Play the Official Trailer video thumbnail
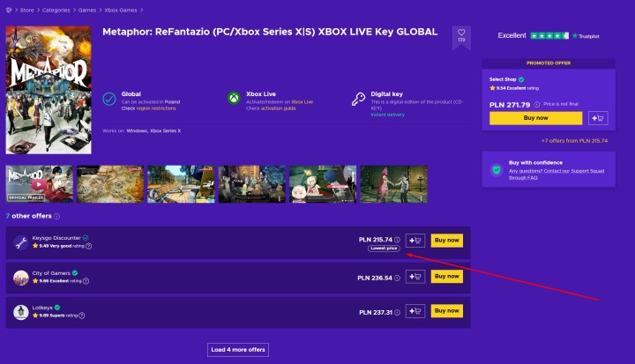This screenshot has width=635, height=364. click(40, 184)
